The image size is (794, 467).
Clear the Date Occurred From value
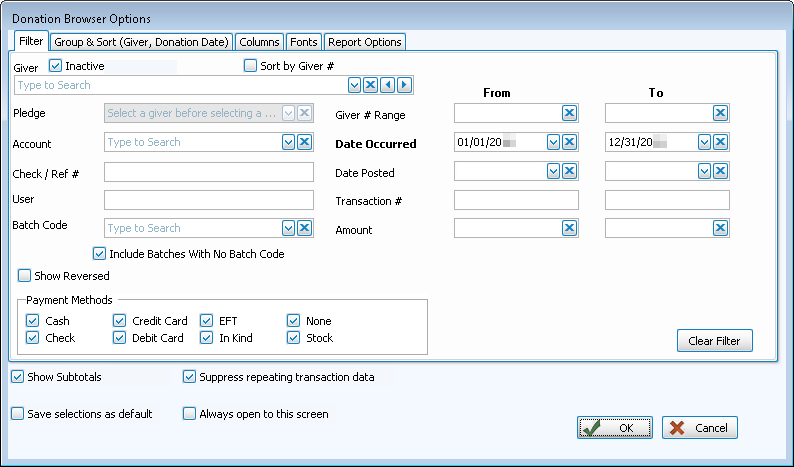click(569, 143)
